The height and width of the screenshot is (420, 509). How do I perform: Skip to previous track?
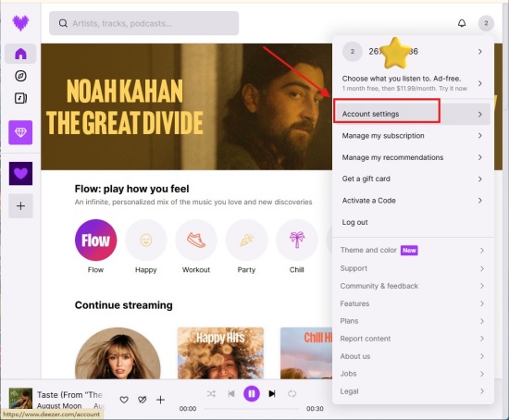231,394
